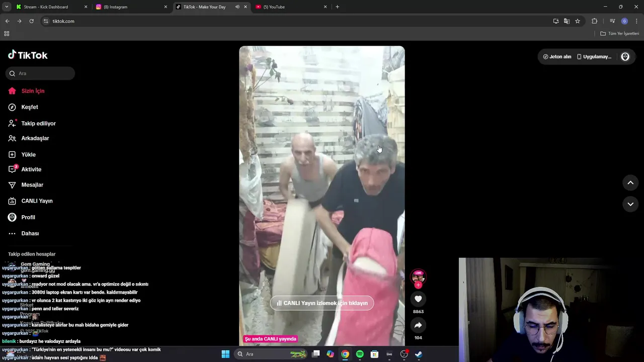Mute the TikTok tab audio icon
The height and width of the screenshot is (362, 644).
click(x=237, y=7)
